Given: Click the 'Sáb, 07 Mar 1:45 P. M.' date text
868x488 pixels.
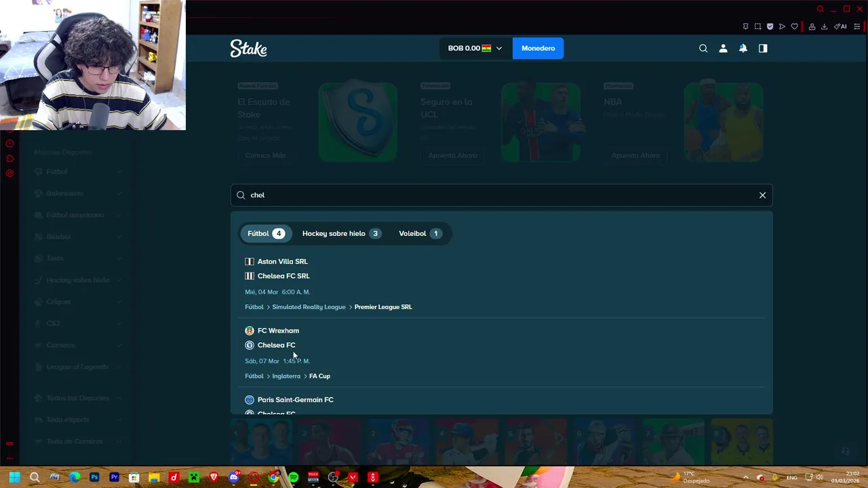Looking at the screenshot, I should click(x=277, y=361).
